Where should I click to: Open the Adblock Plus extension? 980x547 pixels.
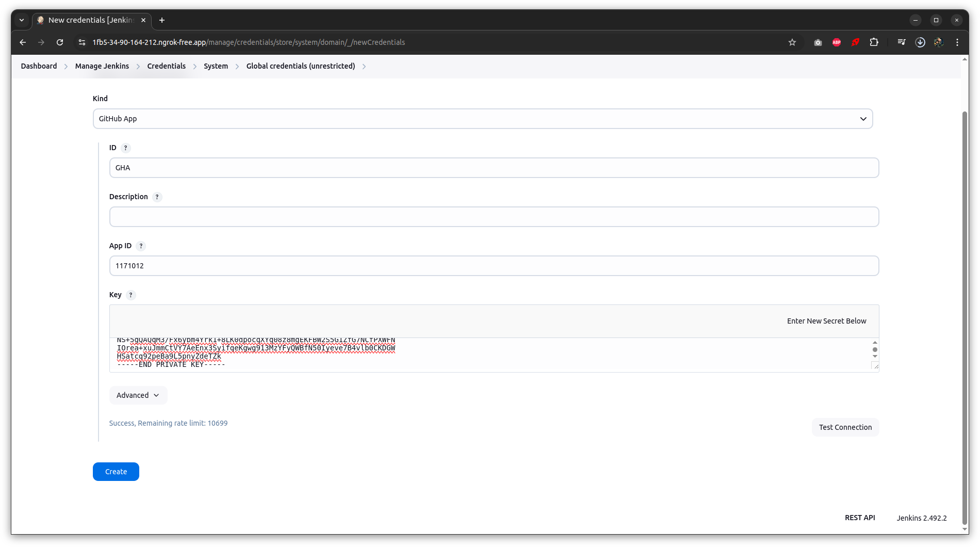pos(837,42)
